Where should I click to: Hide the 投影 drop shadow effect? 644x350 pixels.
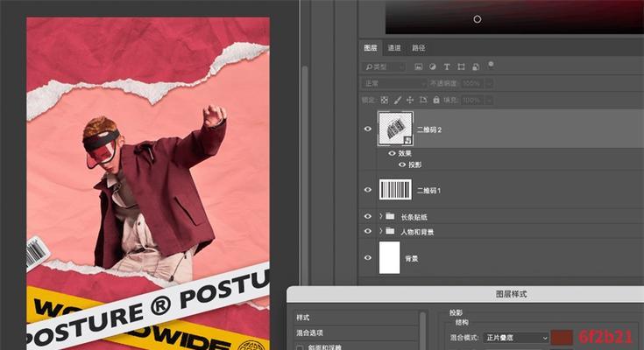(402, 164)
